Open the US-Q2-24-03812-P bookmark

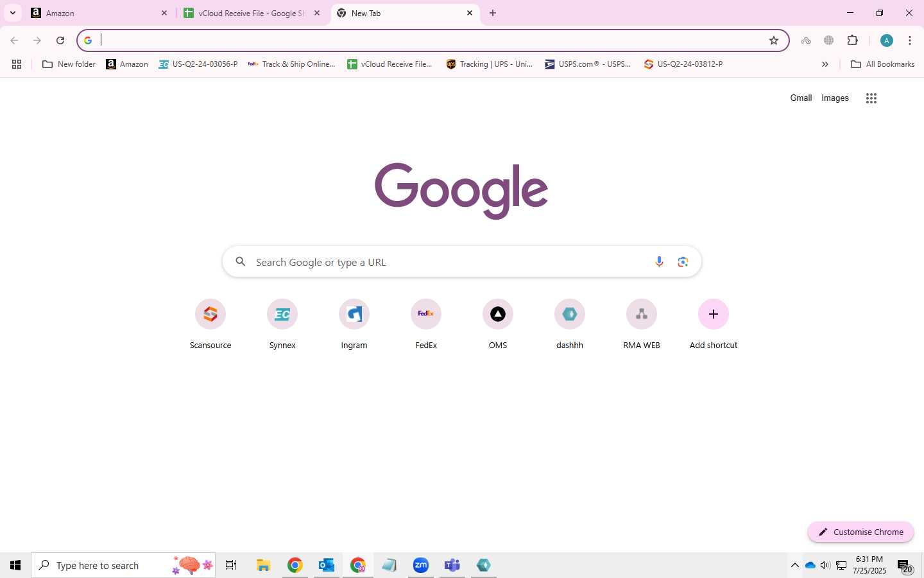point(683,64)
